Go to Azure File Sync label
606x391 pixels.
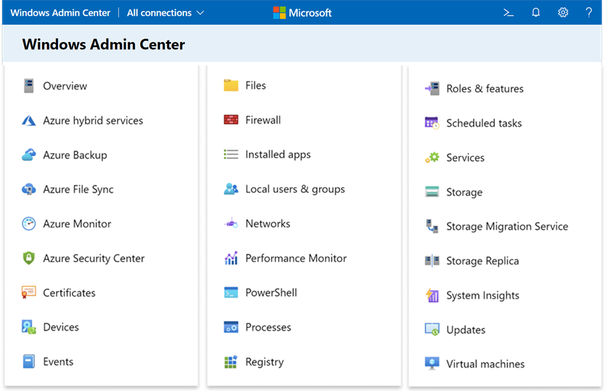(78, 189)
